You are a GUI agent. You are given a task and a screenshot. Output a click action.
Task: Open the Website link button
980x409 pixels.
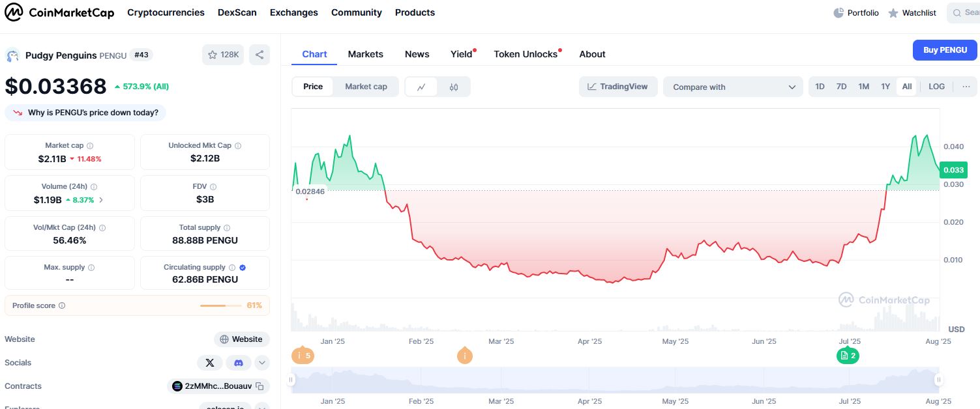241,339
